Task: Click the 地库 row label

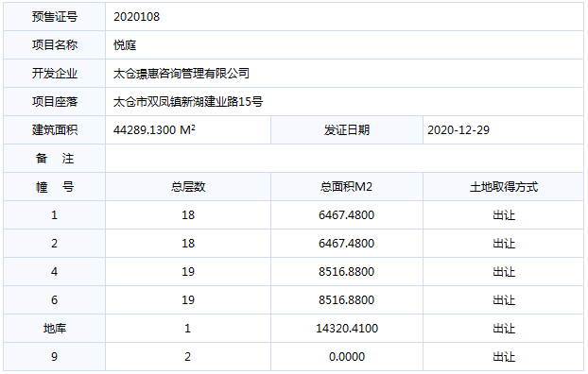Action: pos(55,329)
